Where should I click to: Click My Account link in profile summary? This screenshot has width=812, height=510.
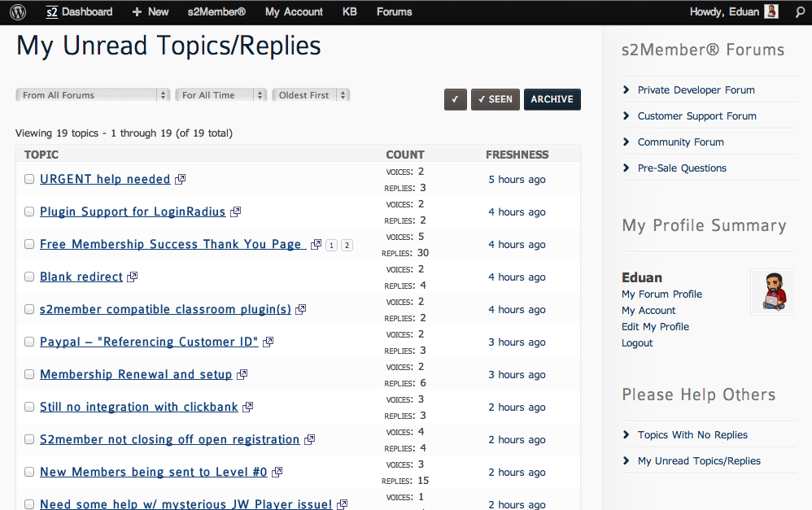648,311
